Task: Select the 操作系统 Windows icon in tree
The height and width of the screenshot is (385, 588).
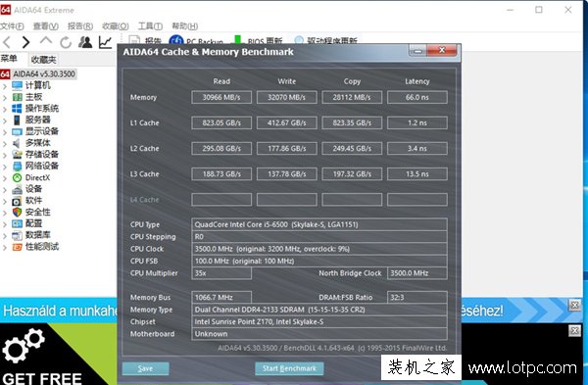Action: (17, 109)
